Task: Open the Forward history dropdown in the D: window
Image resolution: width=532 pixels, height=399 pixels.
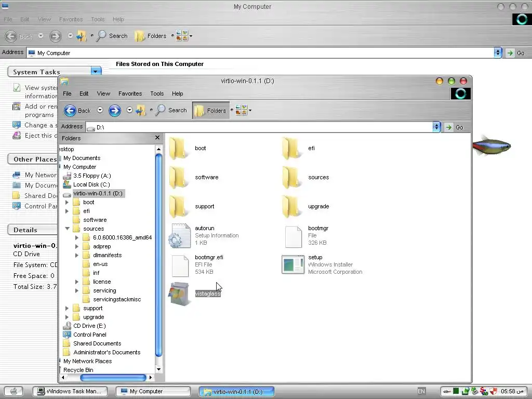Action: (x=129, y=110)
